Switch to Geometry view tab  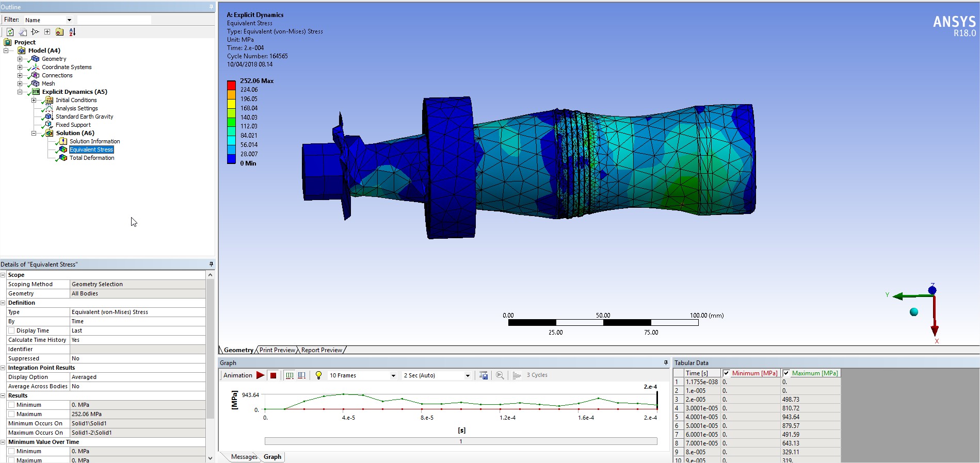pos(238,350)
